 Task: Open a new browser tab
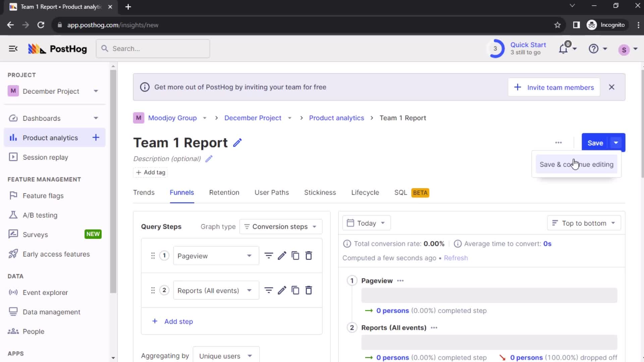coord(128,7)
